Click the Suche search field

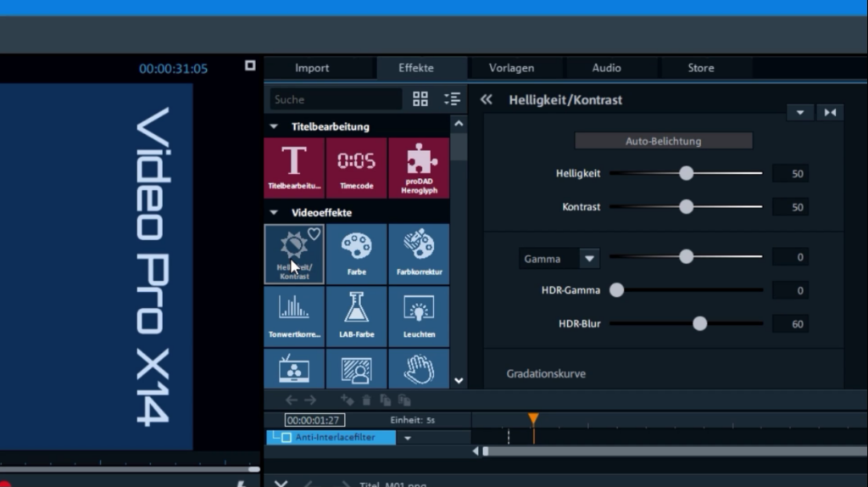tap(336, 100)
